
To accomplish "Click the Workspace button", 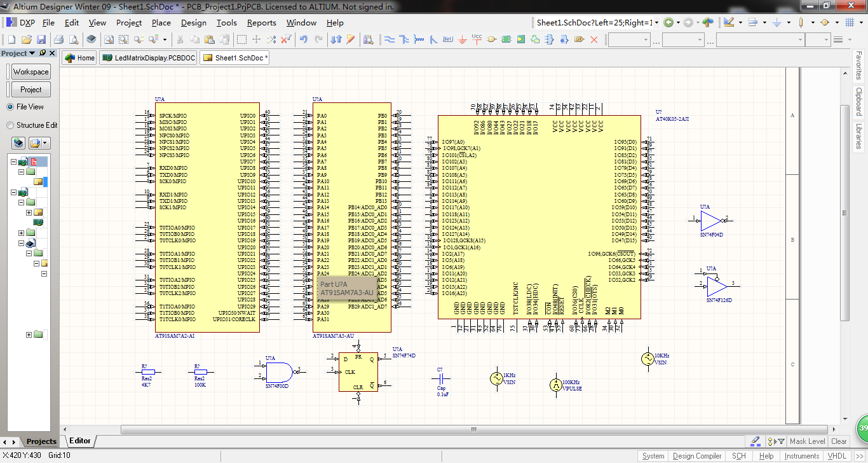I will click(x=31, y=72).
